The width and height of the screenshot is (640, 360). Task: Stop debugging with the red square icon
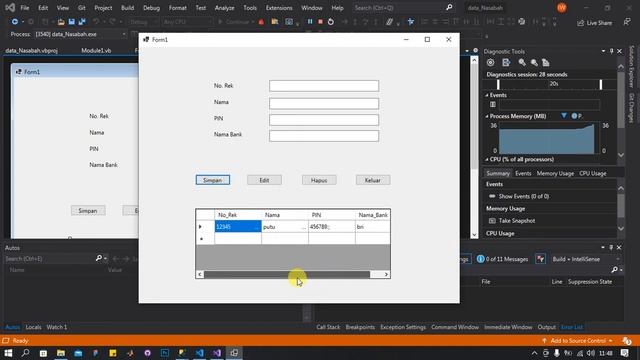point(320,22)
